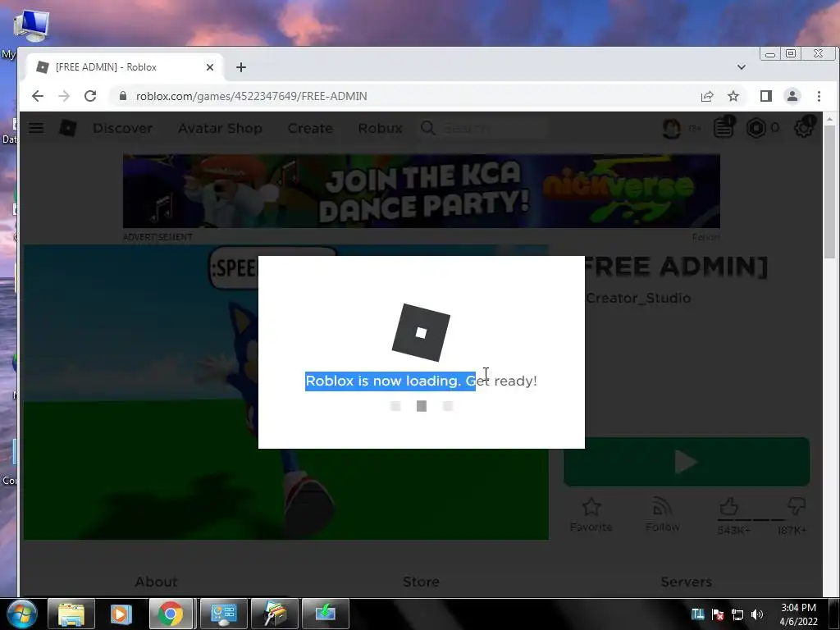Switch to the Store tab
The width and height of the screenshot is (840, 630).
pyautogui.click(x=421, y=582)
